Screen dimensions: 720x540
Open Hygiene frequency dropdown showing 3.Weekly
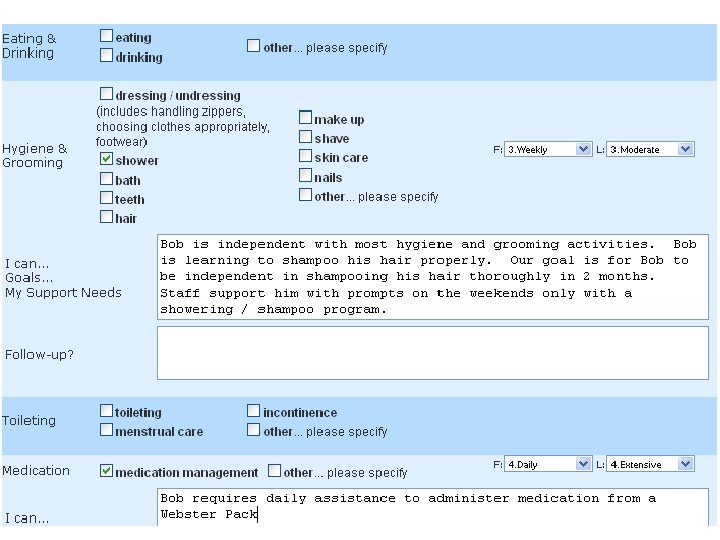547,149
